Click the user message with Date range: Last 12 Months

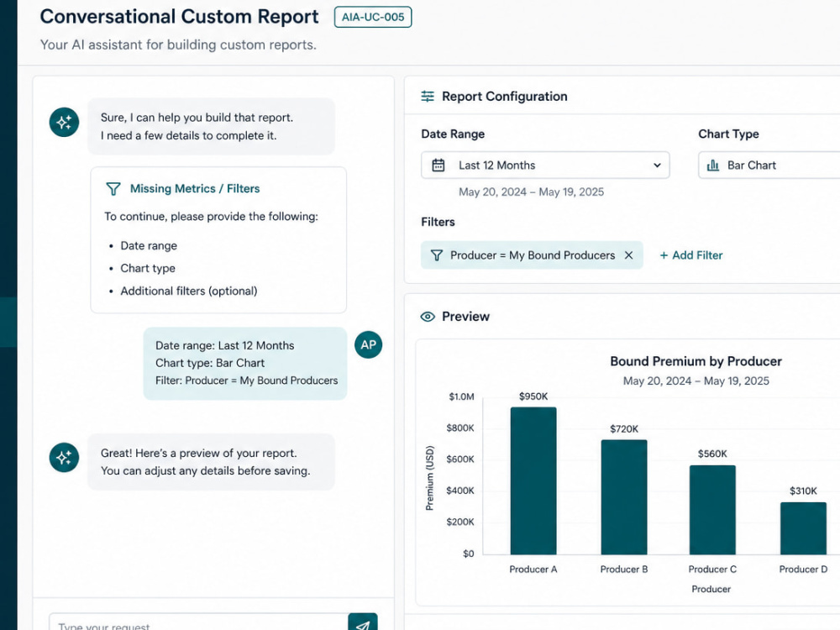[x=245, y=363]
